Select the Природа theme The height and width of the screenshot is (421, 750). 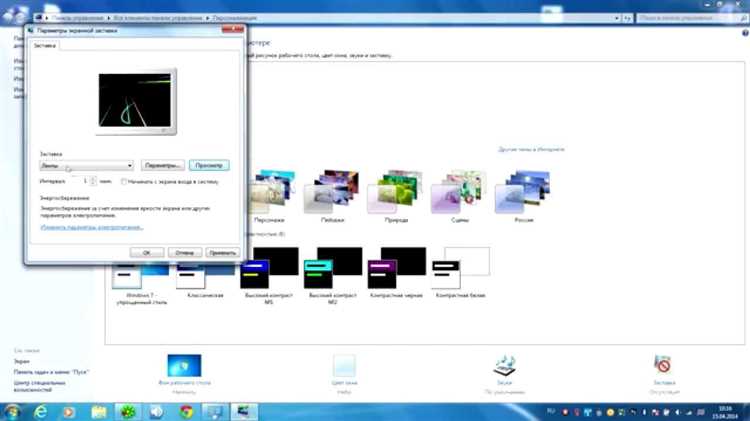pos(396,196)
